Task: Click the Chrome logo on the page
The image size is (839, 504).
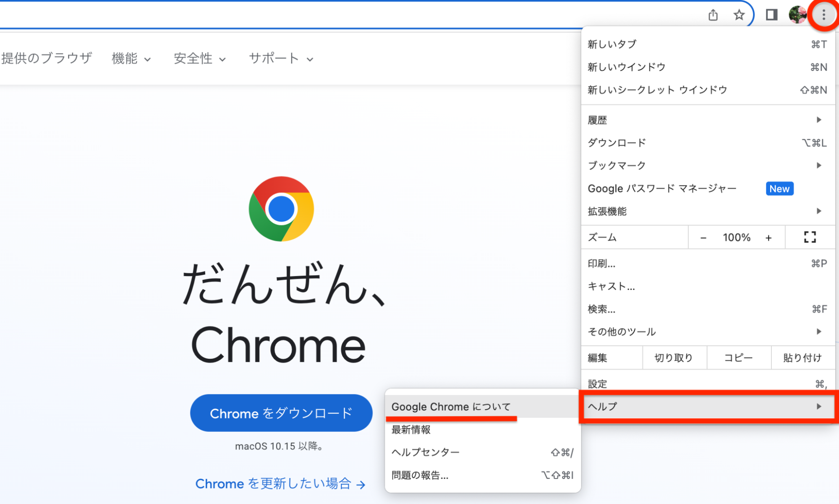Action: click(281, 209)
